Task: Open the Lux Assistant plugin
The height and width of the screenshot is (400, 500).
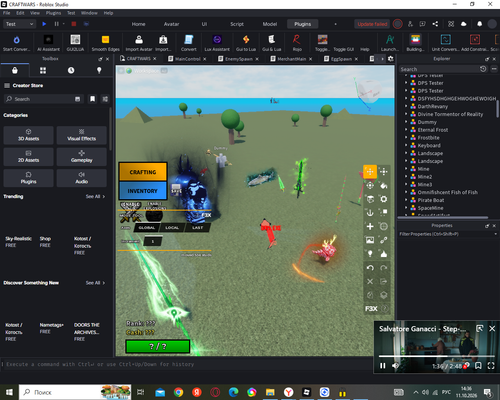Action: click(217, 43)
